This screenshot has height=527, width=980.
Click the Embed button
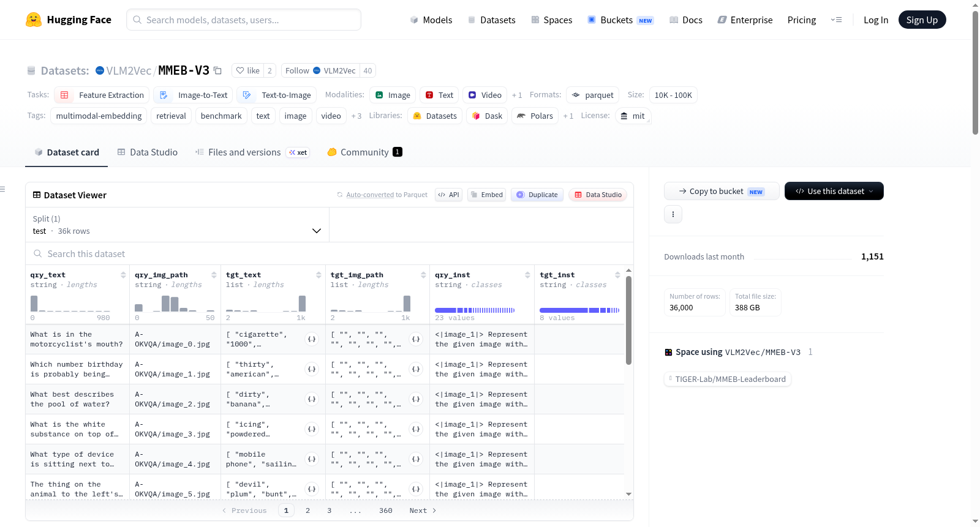tap(486, 195)
